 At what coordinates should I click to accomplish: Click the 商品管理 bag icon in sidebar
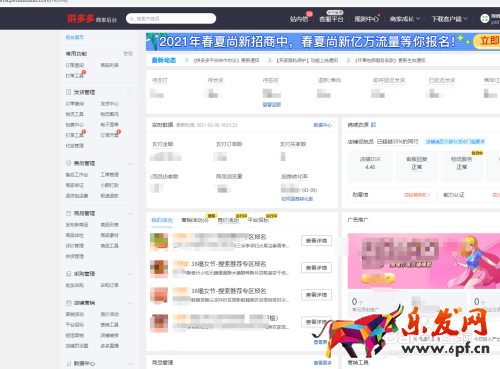click(x=69, y=213)
